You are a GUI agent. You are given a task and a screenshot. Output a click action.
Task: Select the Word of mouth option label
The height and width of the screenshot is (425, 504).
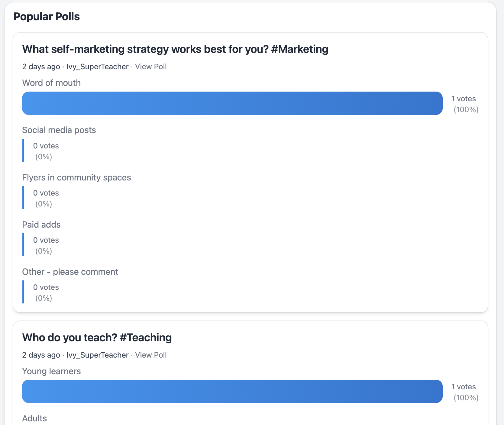click(x=51, y=83)
